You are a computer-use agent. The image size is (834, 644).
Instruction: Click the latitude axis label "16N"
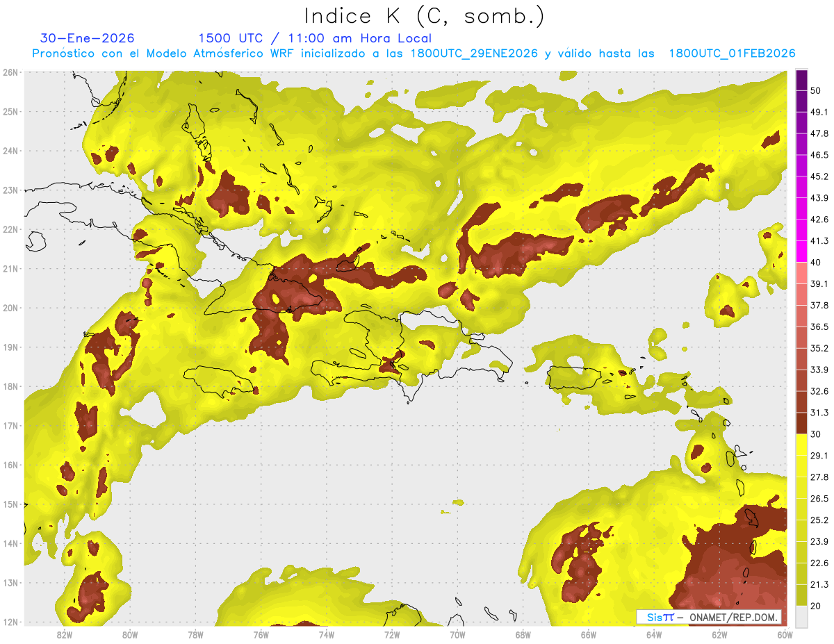(10, 465)
